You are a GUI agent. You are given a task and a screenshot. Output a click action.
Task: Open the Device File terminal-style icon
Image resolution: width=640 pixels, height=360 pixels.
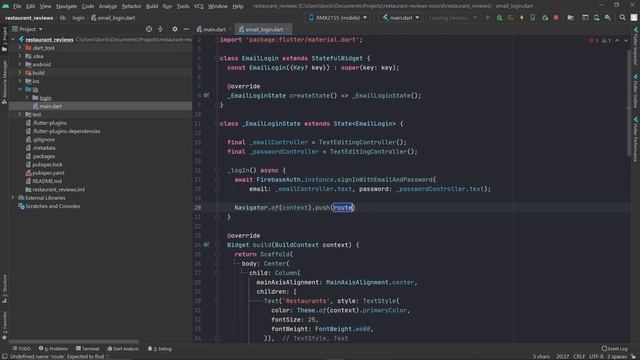(x=585, y=18)
